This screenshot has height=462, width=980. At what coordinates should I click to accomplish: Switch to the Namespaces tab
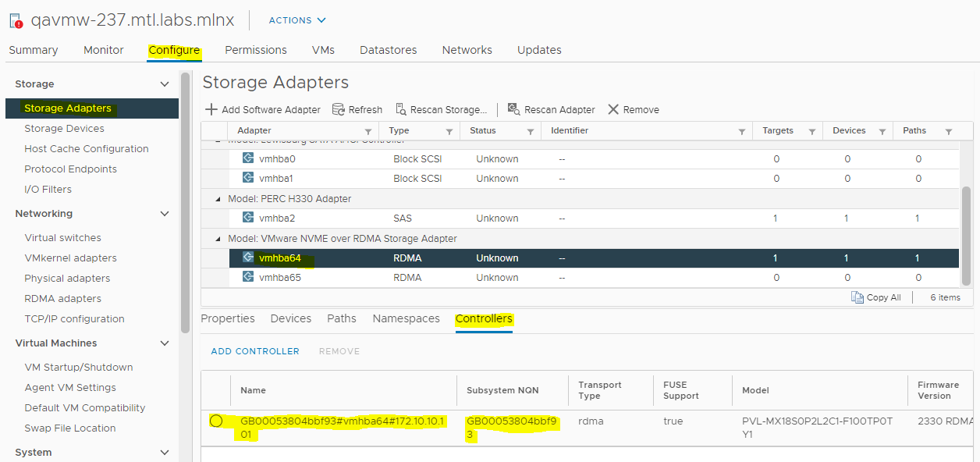[x=406, y=318]
